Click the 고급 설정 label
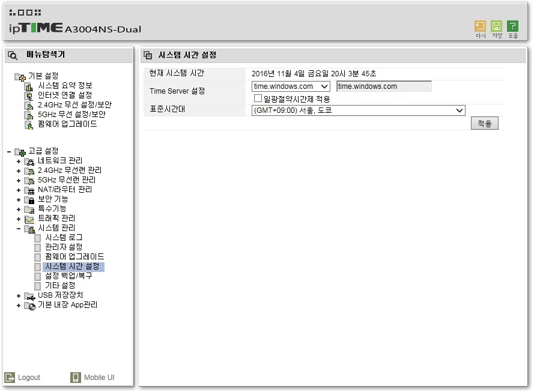The image size is (534, 392). pos(44,151)
